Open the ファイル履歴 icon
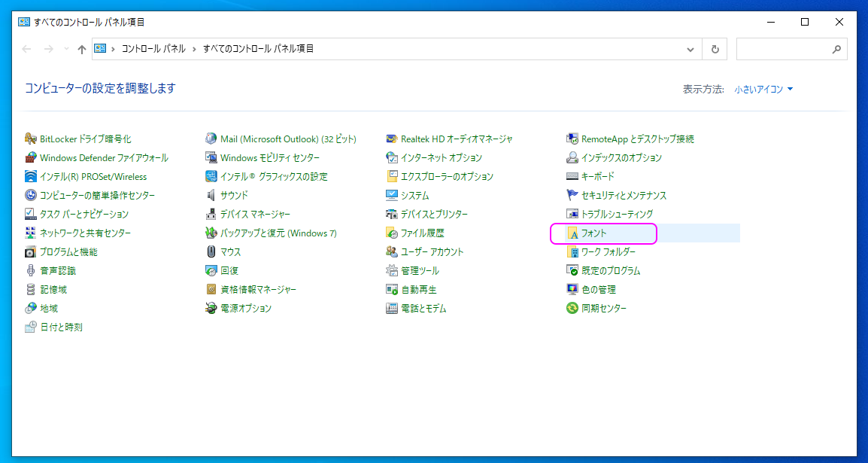Image resolution: width=868 pixels, height=463 pixels. 392,233
